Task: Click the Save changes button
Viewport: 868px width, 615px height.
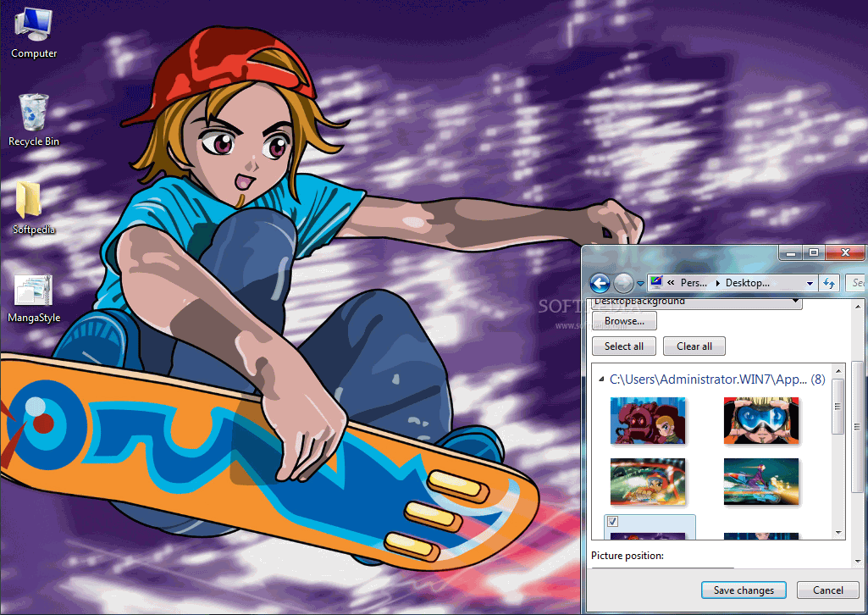Action: (744, 590)
